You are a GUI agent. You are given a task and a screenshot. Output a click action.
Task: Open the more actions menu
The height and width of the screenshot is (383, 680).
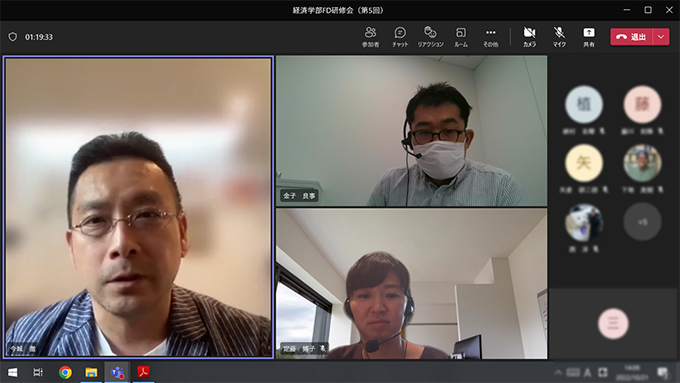point(490,37)
